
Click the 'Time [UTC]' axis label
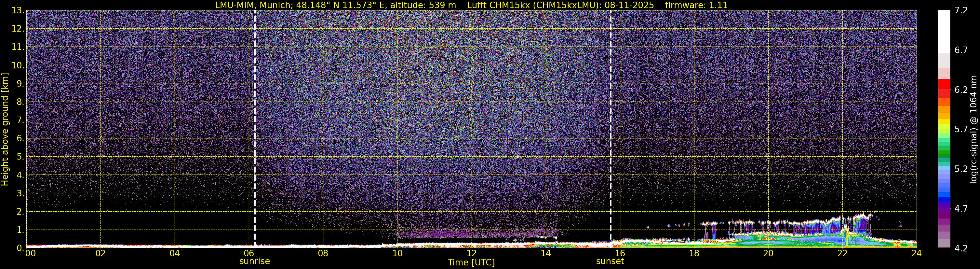coord(471,262)
